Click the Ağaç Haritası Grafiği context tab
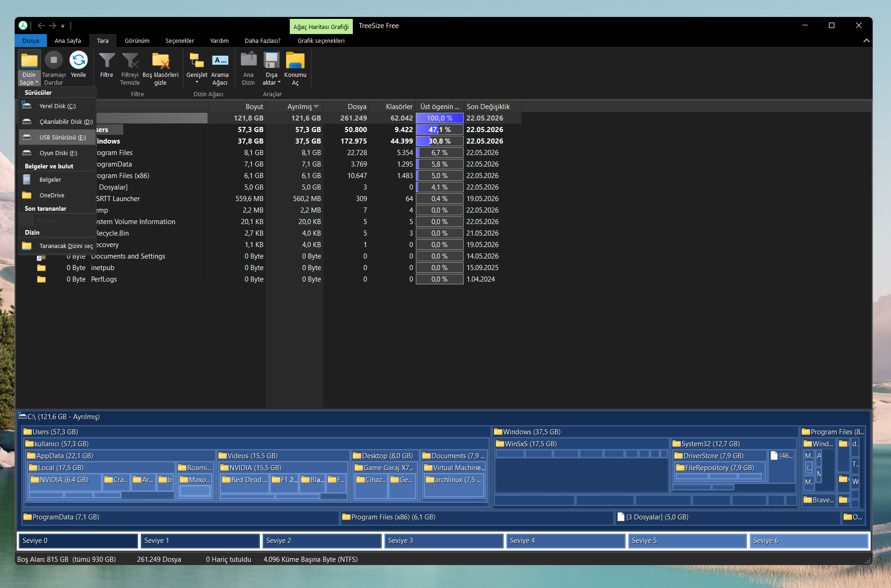Image resolution: width=891 pixels, height=588 pixels. point(321,27)
